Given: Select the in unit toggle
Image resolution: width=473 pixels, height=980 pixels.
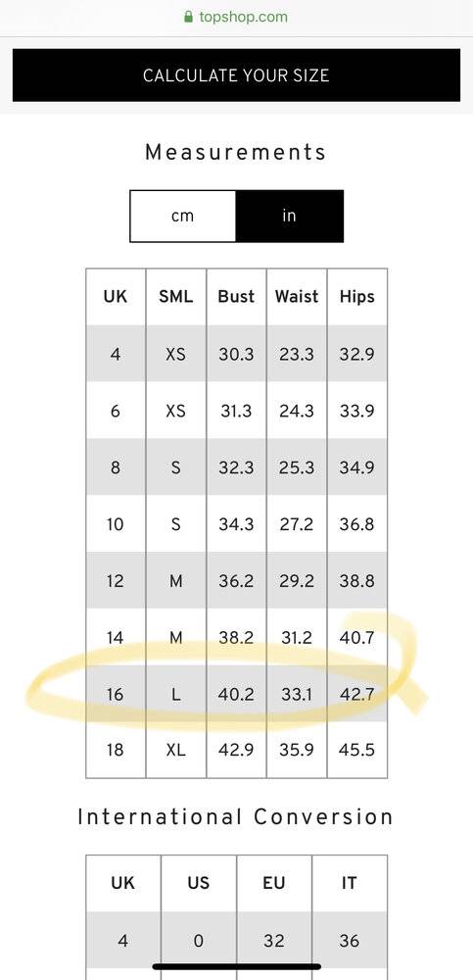Looking at the screenshot, I should pyautogui.click(x=289, y=217).
